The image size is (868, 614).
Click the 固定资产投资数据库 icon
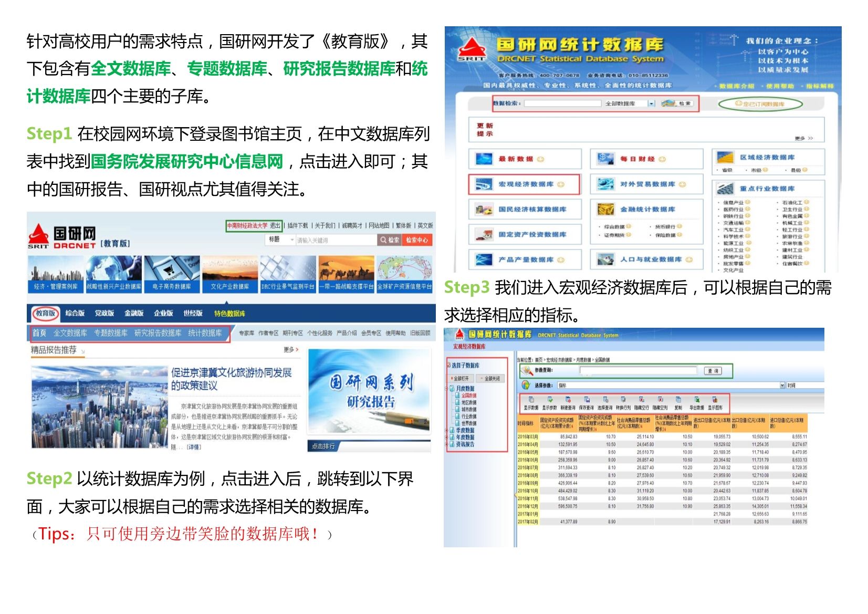click(x=484, y=234)
